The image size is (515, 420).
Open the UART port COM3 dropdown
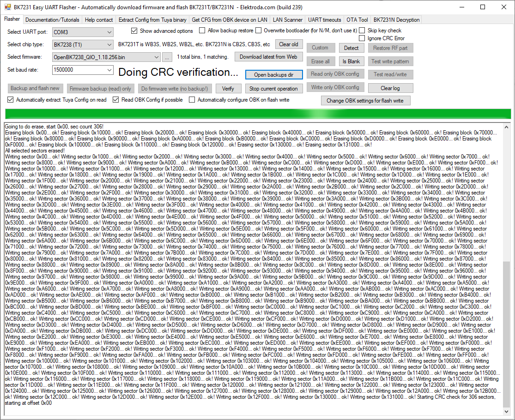coord(83,32)
